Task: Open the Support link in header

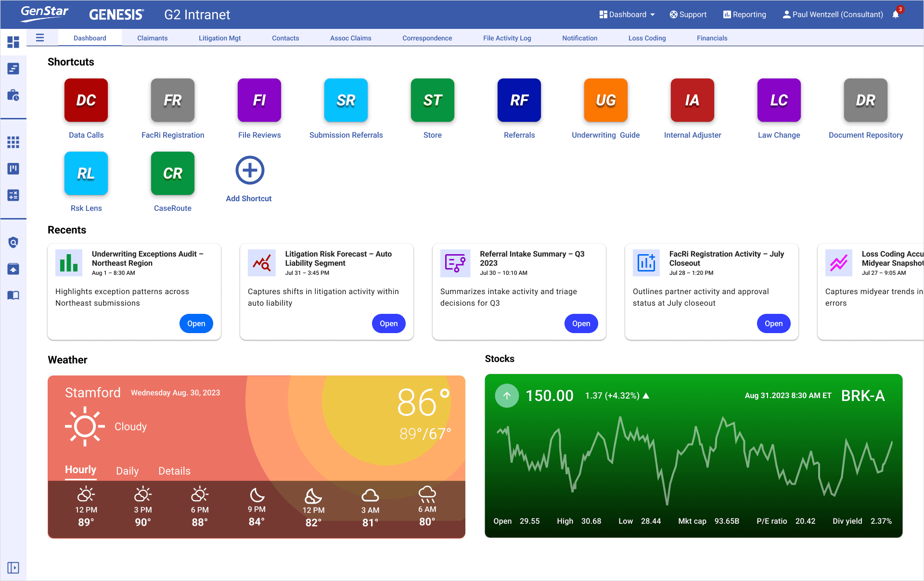Action: (688, 14)
